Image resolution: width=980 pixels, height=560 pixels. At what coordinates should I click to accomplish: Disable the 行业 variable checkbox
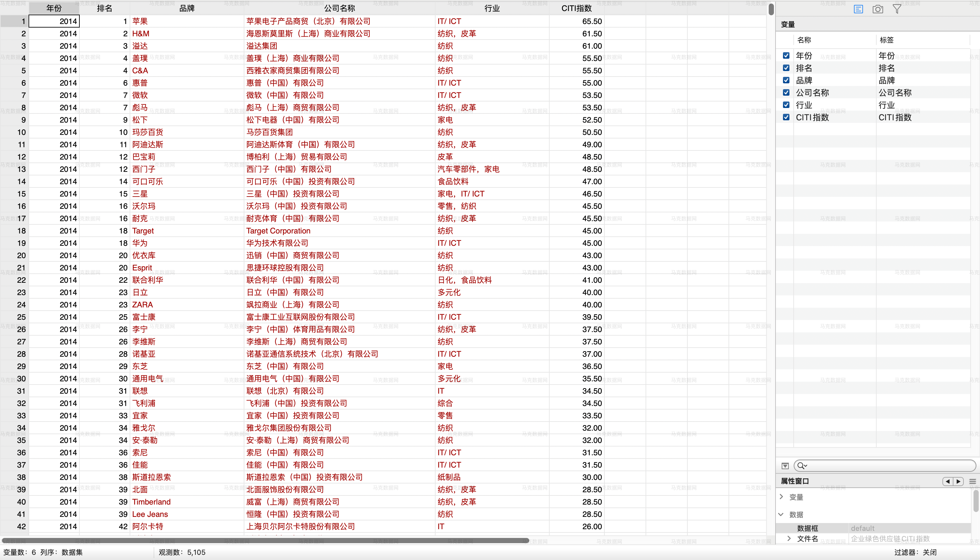pyautogui.click(x=786, y=105)
